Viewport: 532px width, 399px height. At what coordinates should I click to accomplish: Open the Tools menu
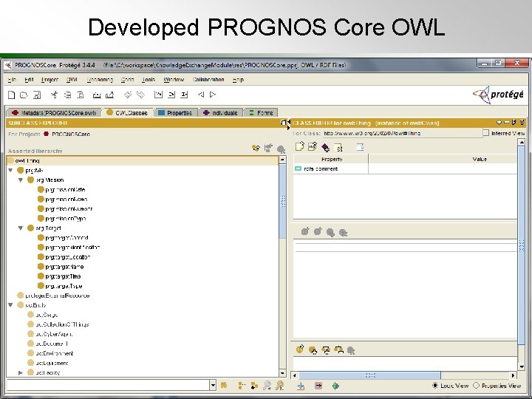(149, 80)
